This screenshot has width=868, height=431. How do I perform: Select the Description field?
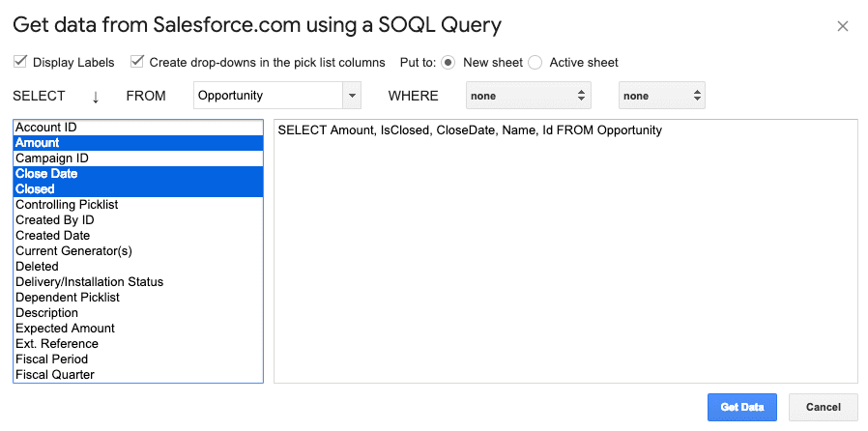pyautogui.click(x=138, y=313)
